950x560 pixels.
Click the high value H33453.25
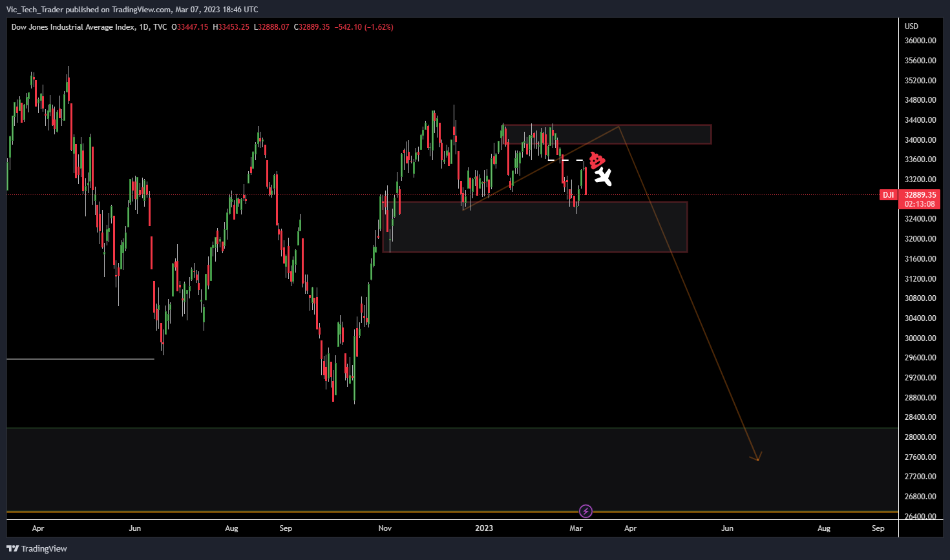click(231, 27)
